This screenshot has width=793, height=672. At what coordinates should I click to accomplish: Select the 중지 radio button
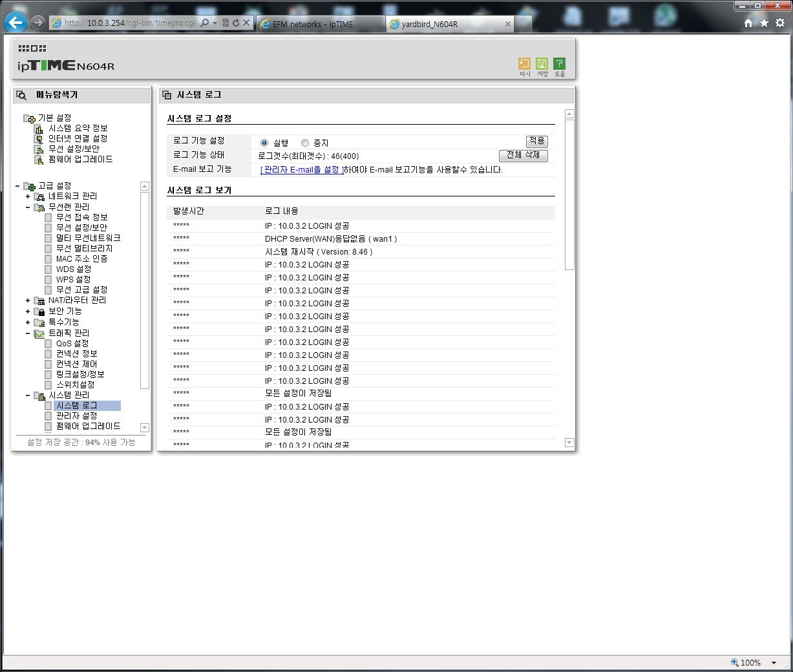(x=305, y=143)
